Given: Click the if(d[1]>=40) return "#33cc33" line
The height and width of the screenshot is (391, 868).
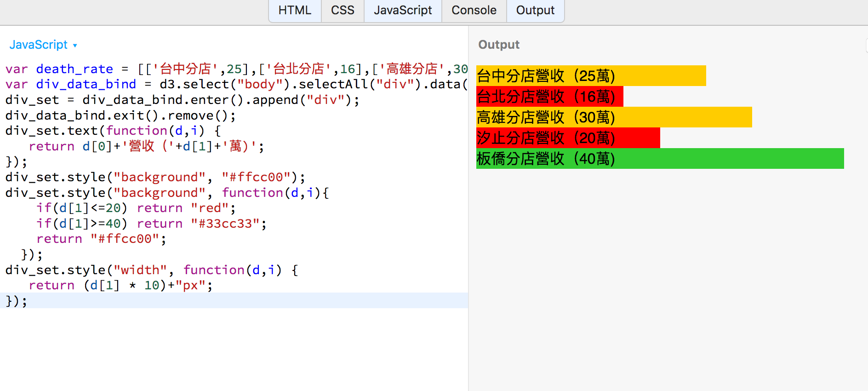Looking at the screenshot, I should click(151, 224).
